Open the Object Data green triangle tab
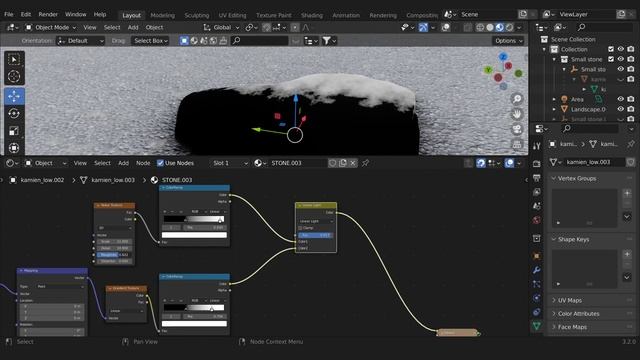This screenshot has height=360, width=640. coord(537,326)
